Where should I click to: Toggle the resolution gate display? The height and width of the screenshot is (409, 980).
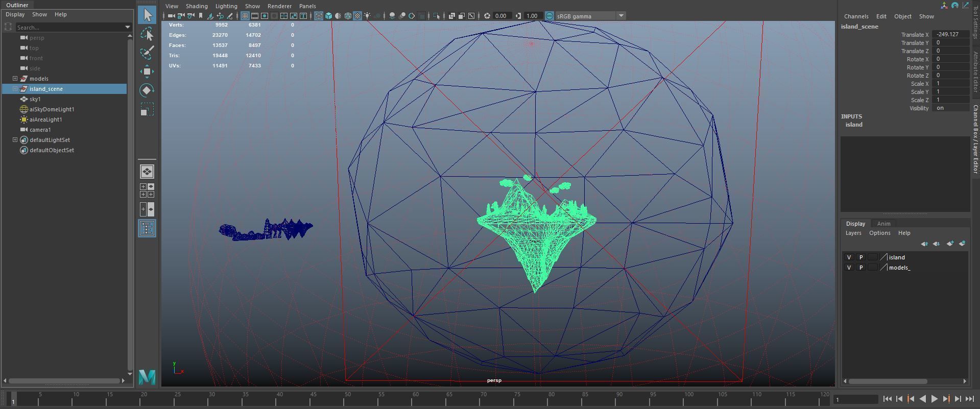tap(265, 16)
